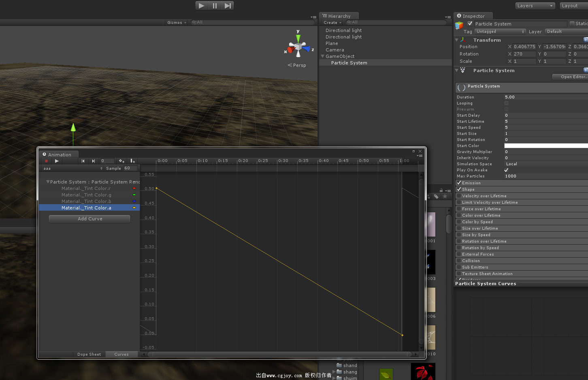
Task: Toggle the Static checkbox in Inspector
Action: (x=572, y=23)
